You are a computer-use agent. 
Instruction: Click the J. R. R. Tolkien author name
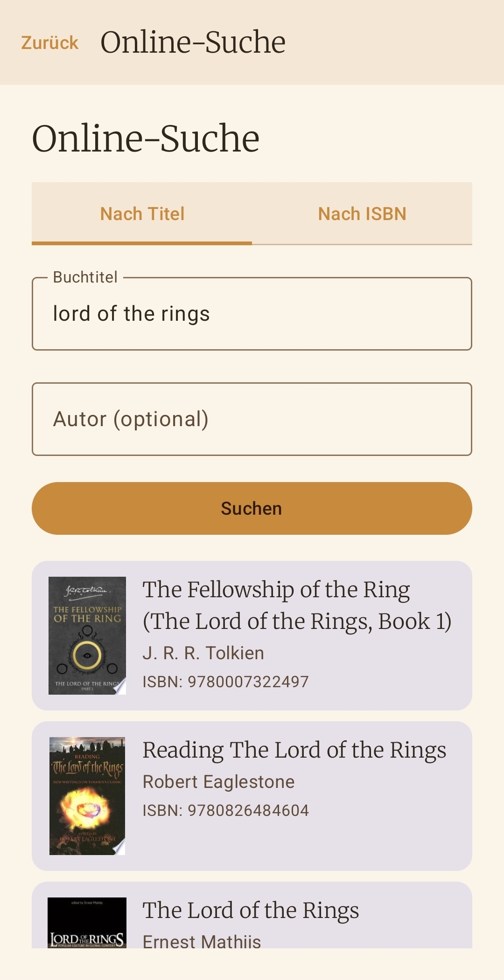[203, 653]
